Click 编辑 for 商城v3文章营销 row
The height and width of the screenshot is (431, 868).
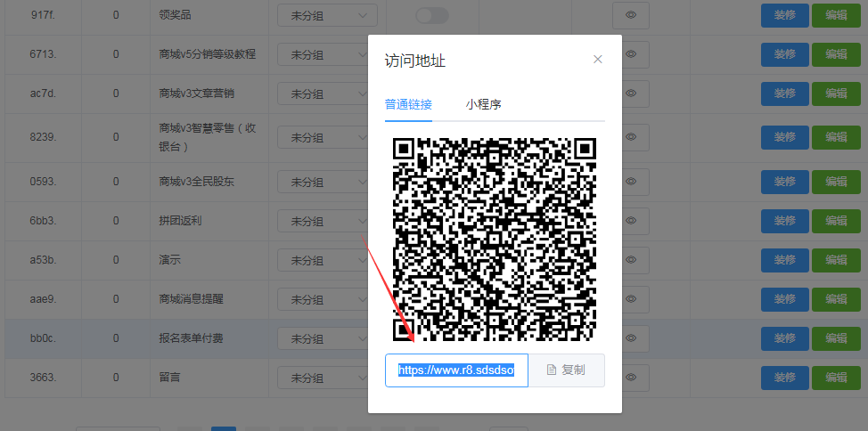point(836,94)
